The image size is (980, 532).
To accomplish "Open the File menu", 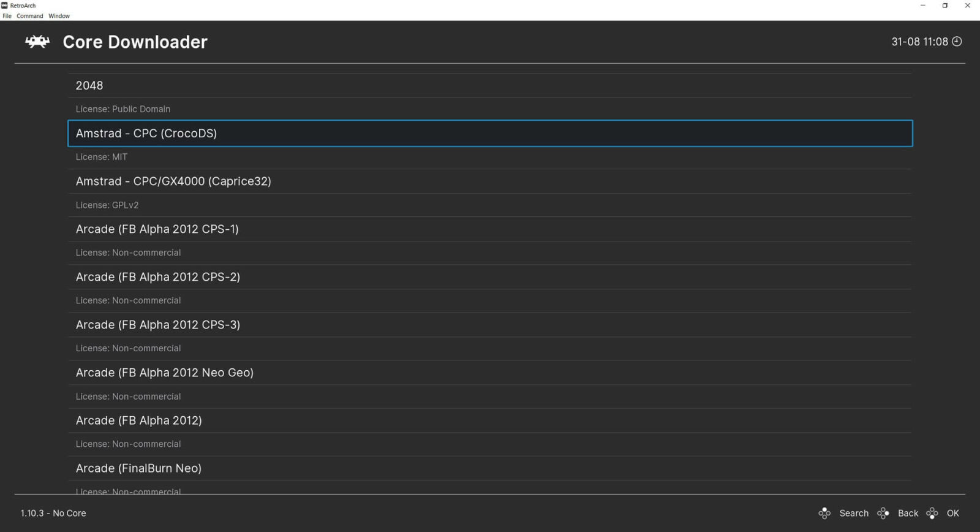I will [7, 16].
